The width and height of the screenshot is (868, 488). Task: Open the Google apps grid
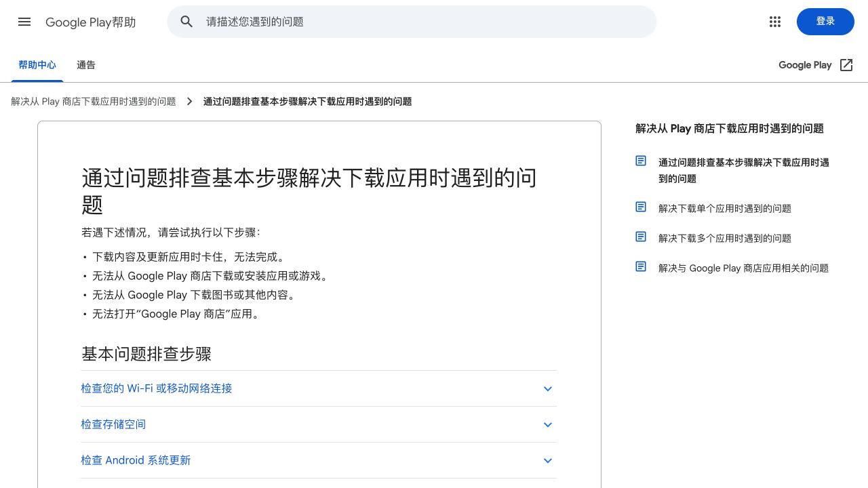point(775,22)
